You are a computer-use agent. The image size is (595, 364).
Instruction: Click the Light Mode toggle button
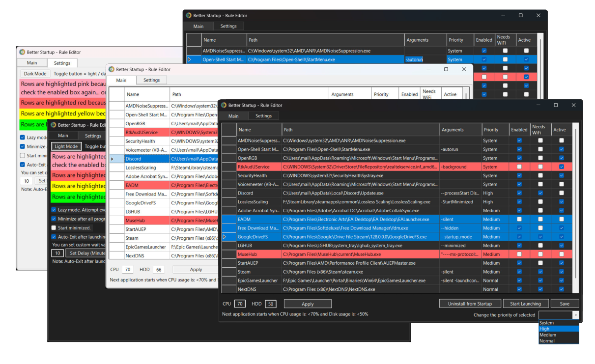tap(66, 146)
